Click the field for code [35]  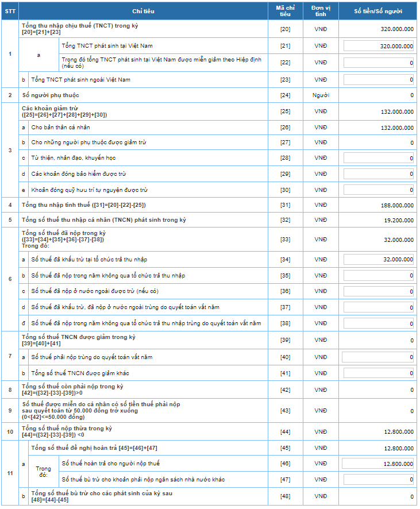(379, 276)
